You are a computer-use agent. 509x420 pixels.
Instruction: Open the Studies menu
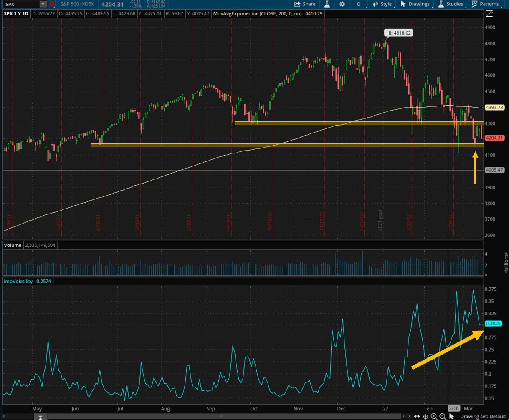[455, 5]
